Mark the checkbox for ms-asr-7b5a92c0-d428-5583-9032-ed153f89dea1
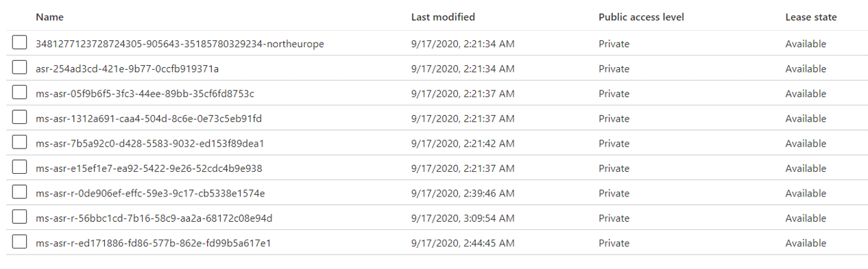868x269 pixels. pos(19,143)
